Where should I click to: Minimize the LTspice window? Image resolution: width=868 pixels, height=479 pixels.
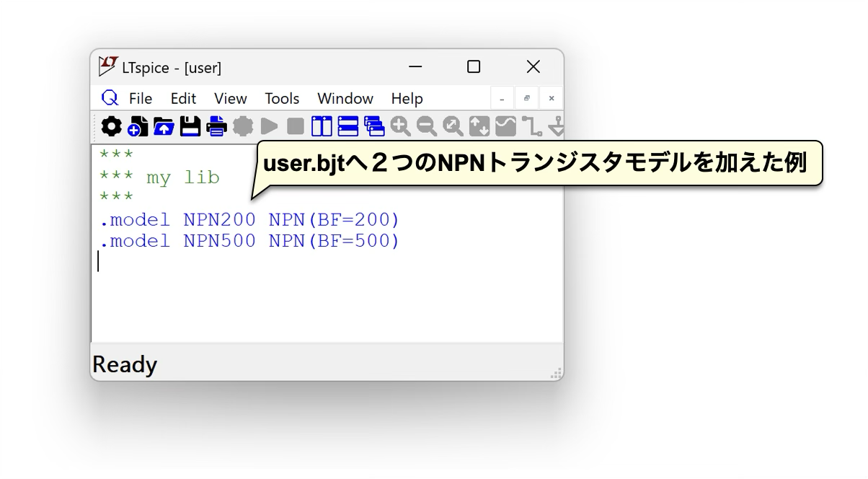coord(415,66)
